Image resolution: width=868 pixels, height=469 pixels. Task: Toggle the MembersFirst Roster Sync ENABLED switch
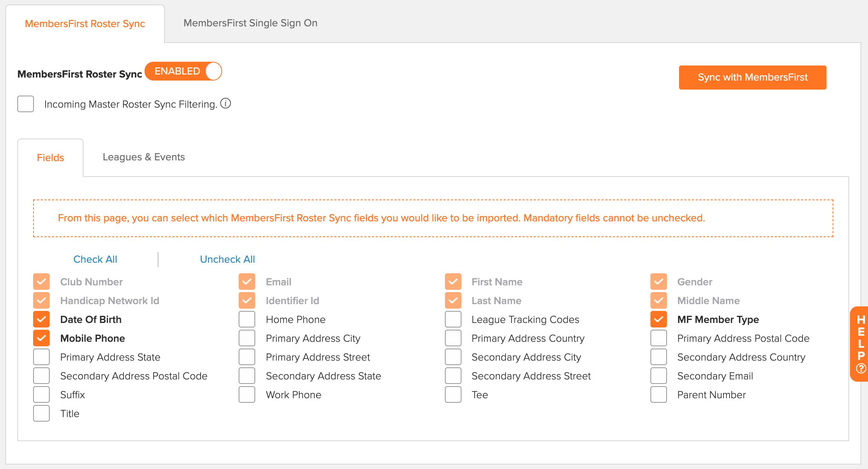pyautogui.click(x=183, y=71)
